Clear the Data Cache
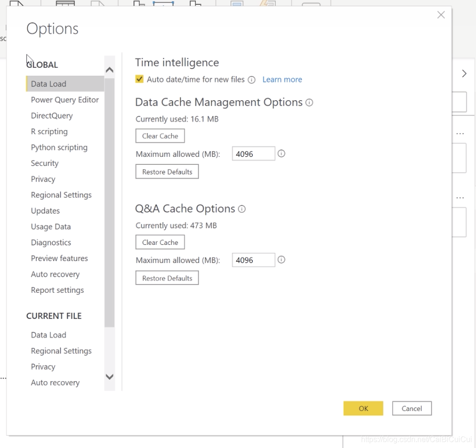Screen dimensions: 476x448 (x=160, y=136)
